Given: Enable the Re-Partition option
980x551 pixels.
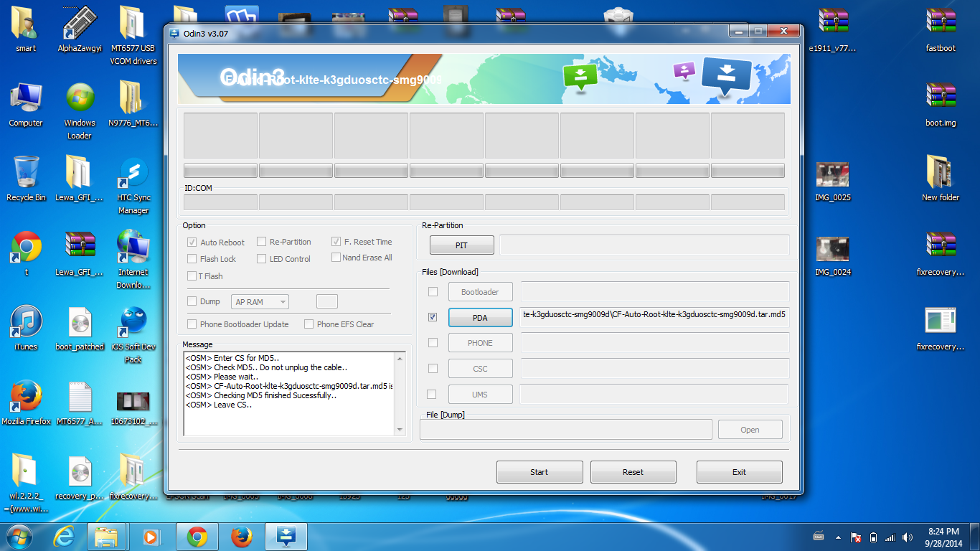Looking at the screenshot, I should [x=262, y=242].
